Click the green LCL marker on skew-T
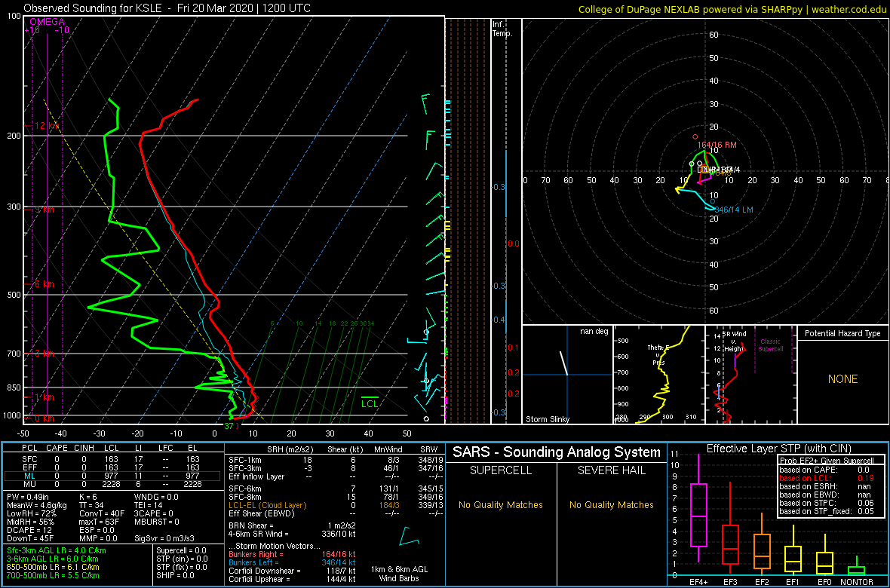The height and width of the screenshot is (588, 890). click(x=370, y=403)
